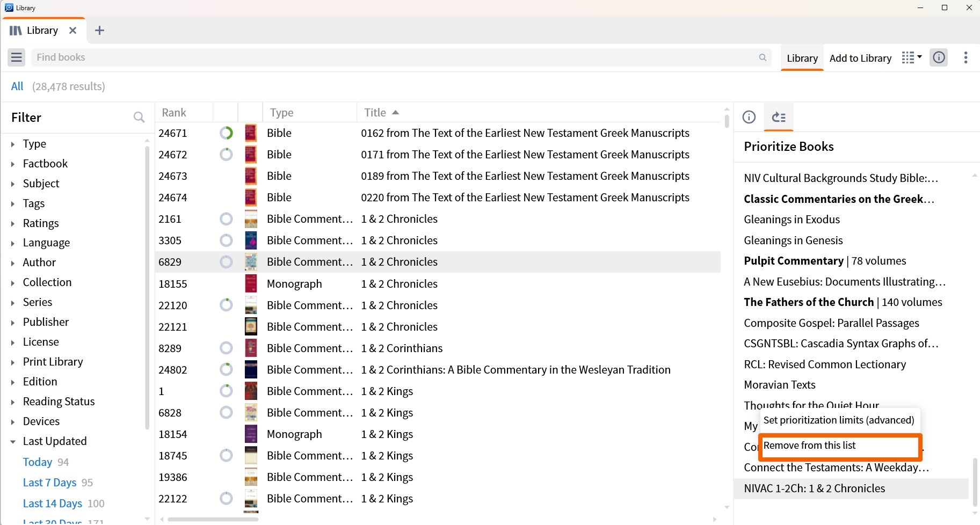Click the download status circle for rank 24672
The height and width of the screenshot is (525, 980).
click(x=227, y=155)
